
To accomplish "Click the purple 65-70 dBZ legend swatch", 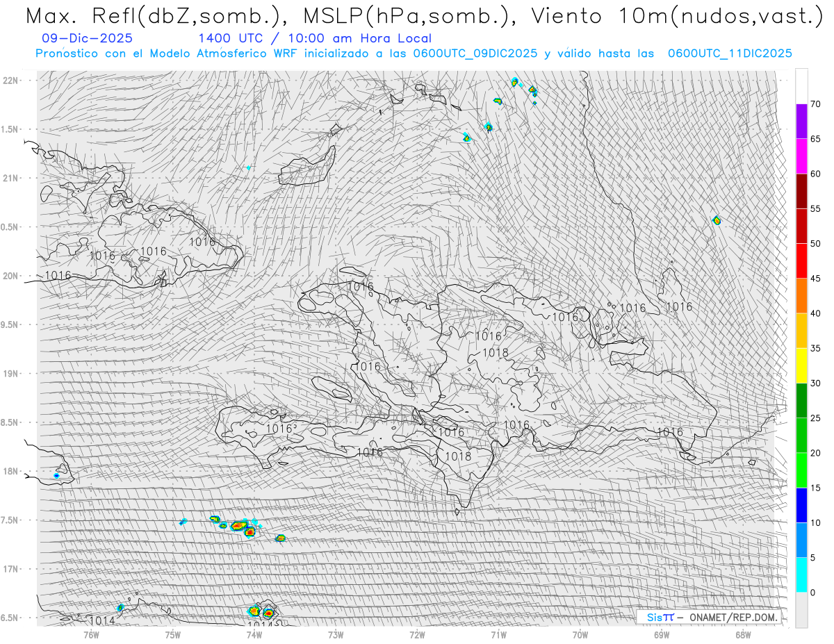I will 801,122.
